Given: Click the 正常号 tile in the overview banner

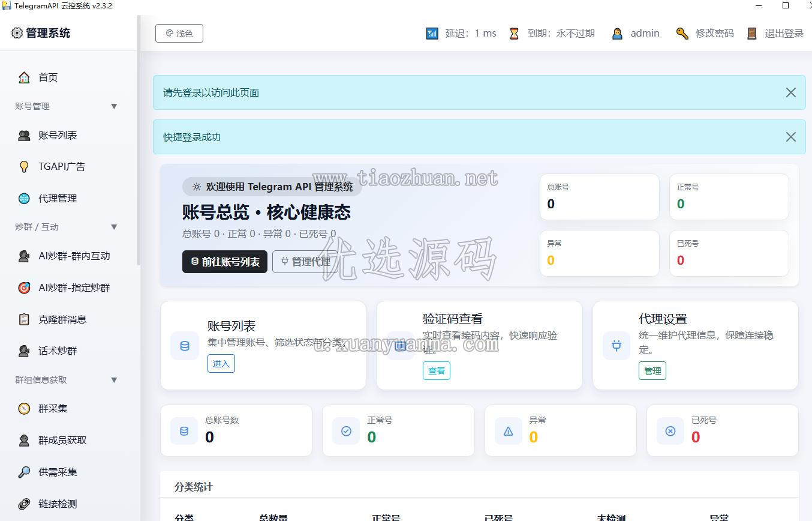Looking at the screenshot, I should point(729,197).
